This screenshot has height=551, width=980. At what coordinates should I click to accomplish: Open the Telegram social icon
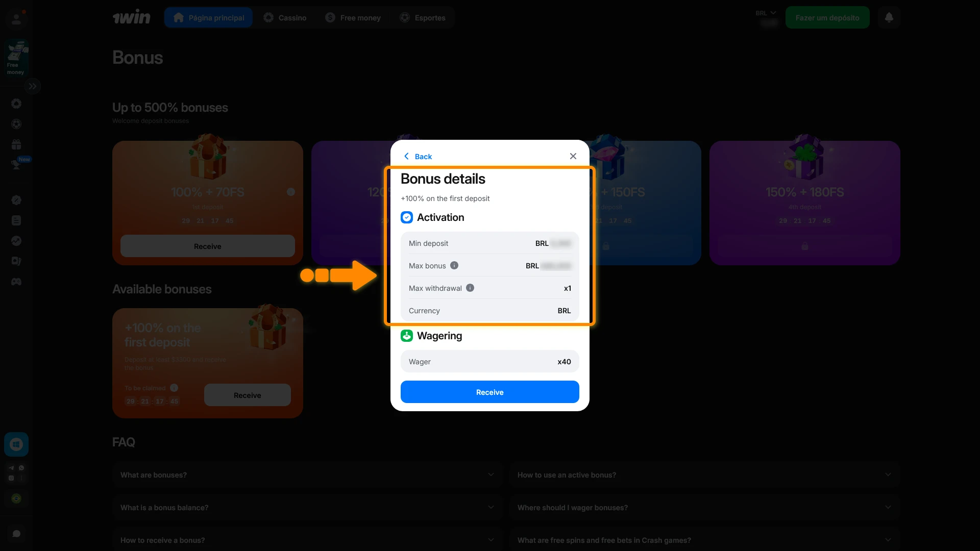pos(11,468)
